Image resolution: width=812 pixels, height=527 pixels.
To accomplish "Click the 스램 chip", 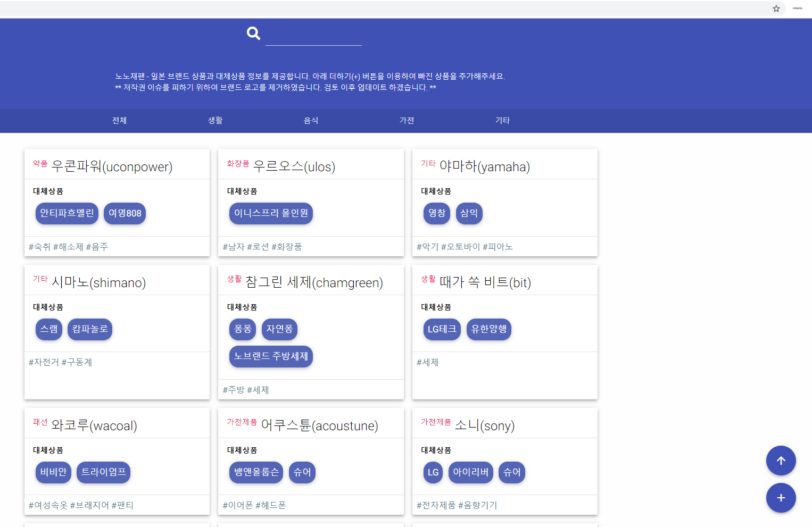I will (49, 329).
